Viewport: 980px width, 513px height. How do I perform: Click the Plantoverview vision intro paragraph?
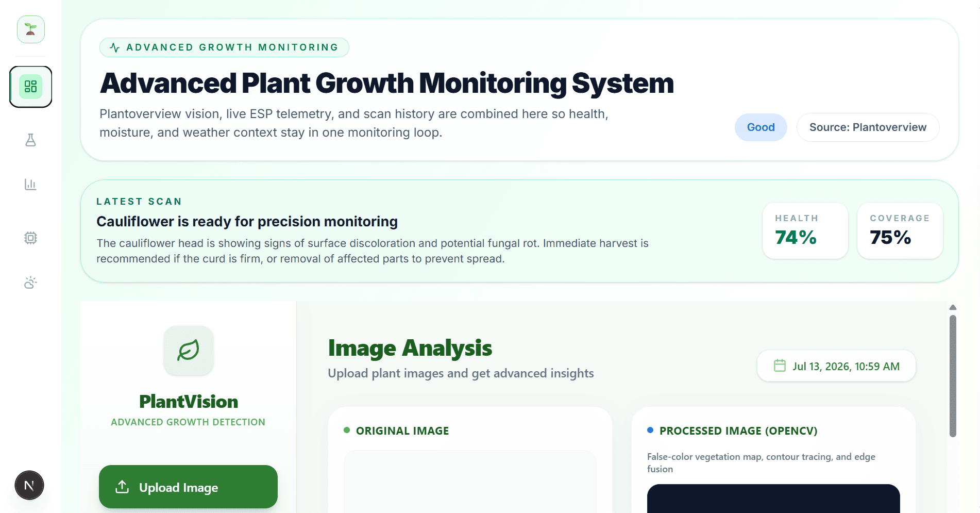tap(354, 123)
